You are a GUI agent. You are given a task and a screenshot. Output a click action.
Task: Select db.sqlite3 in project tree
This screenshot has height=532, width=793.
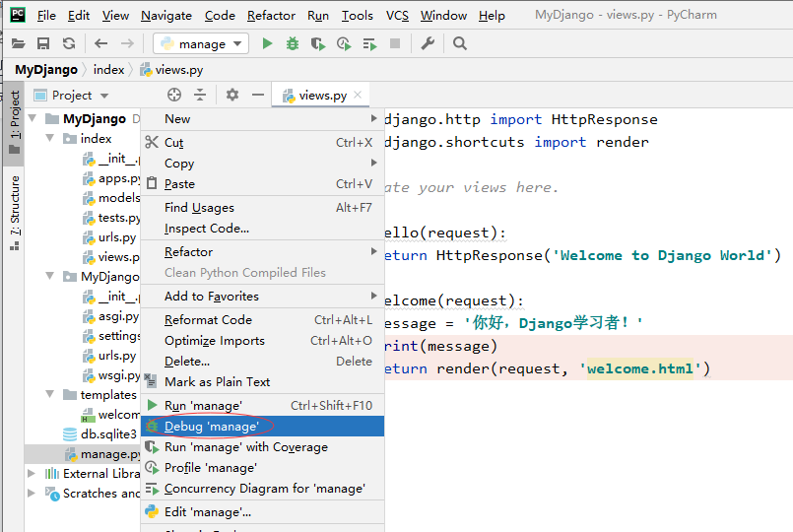pos(100,433)
